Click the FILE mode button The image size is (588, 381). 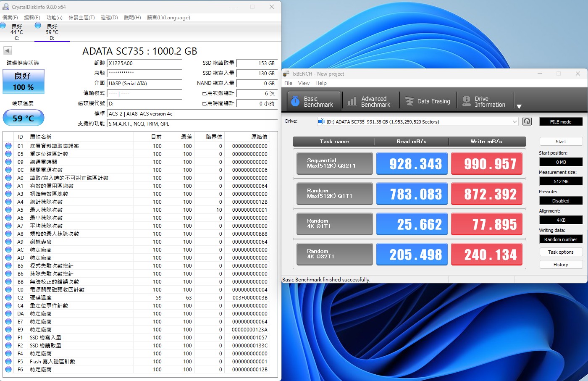(x=561, y=122)
